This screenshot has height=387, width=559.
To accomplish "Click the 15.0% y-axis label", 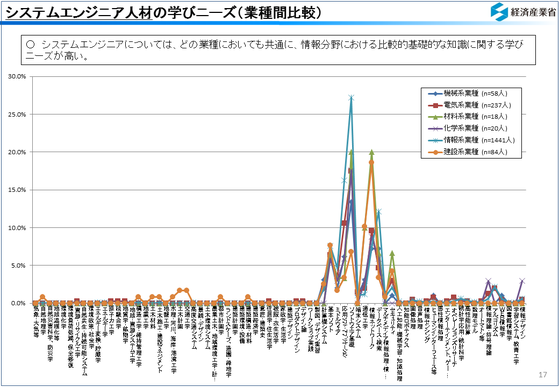I will pos(17,190).
